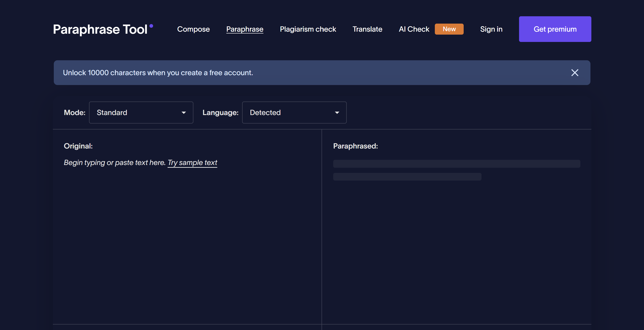
Task: Open the AI Check page
Action: pyautogui.click(x=414, y=29)
